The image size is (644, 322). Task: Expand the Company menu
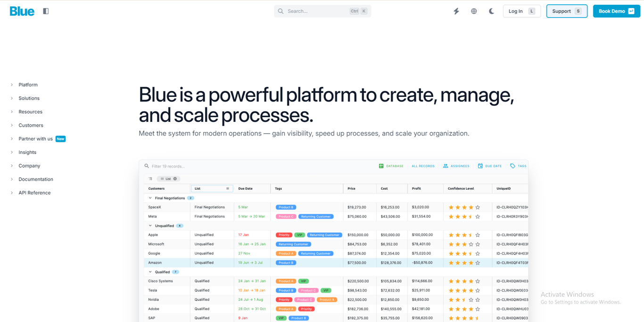pyautogui.click(x=29, y=166)
